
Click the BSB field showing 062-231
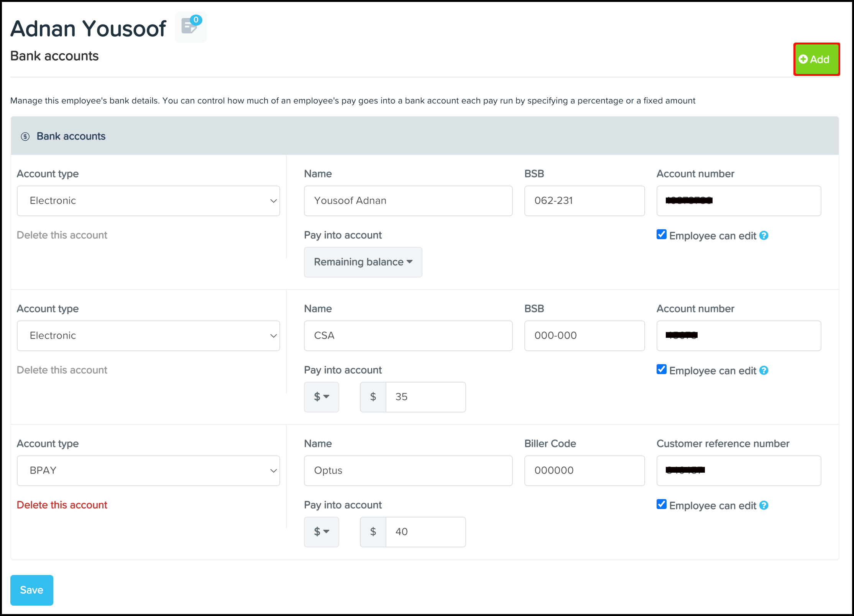pos(584,200)
